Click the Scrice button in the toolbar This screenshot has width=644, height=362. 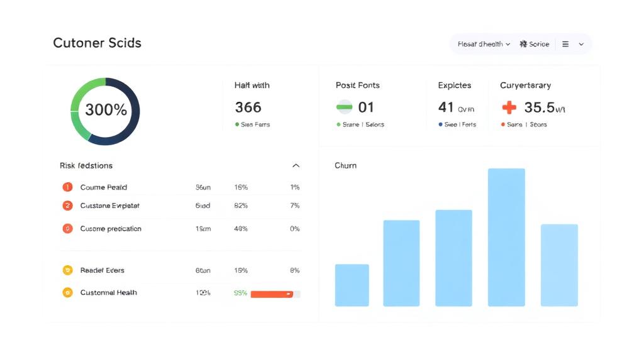coord(535,44)
